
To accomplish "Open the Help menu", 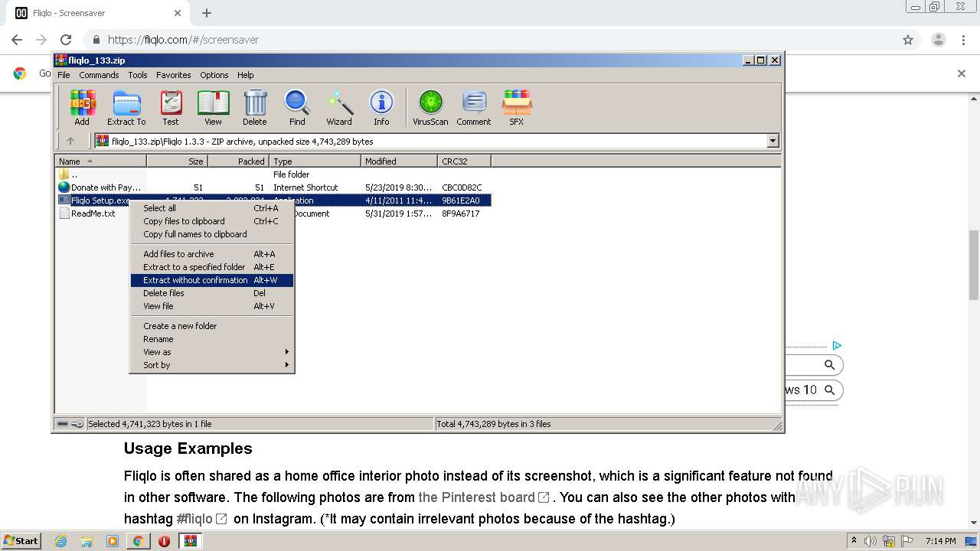I will (x=245, y=75).
